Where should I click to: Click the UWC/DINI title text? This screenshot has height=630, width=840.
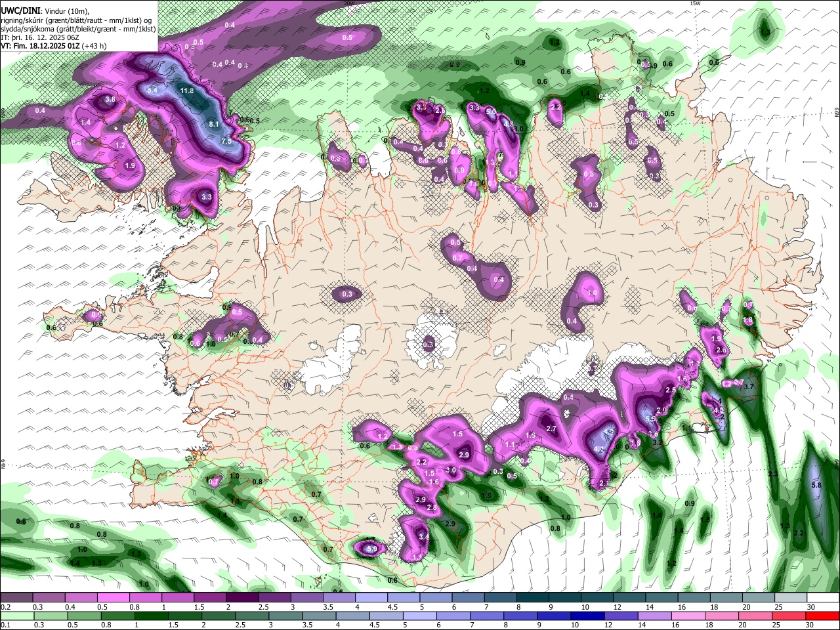click(19, 10)
